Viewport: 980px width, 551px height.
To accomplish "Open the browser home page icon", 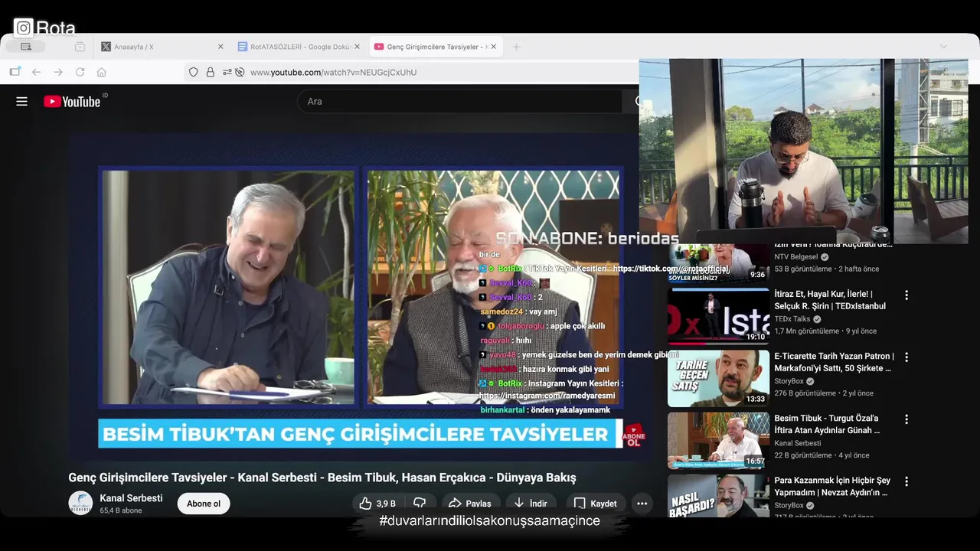I will click(101, 72).
